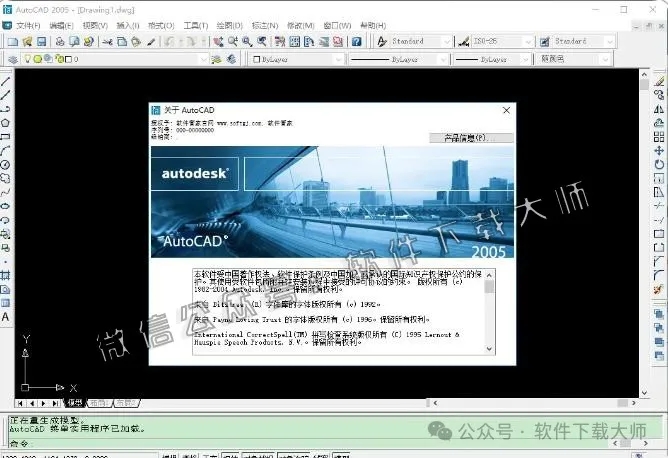Image resolution: width=668 pixels, height=458 pixels.
Task: Expand the ByLayer lineweight dropdown
Action: pyautogui.click(x=526, y=59)
